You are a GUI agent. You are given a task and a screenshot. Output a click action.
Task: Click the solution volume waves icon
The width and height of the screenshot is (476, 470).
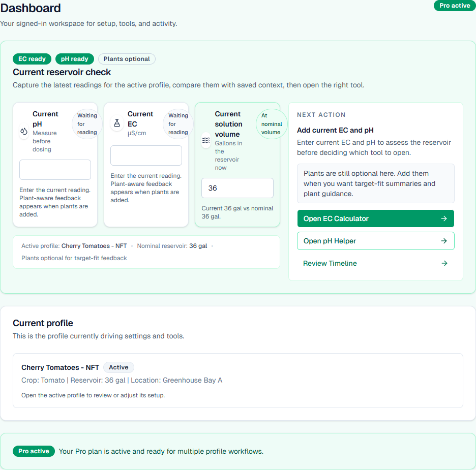(206, 140)
